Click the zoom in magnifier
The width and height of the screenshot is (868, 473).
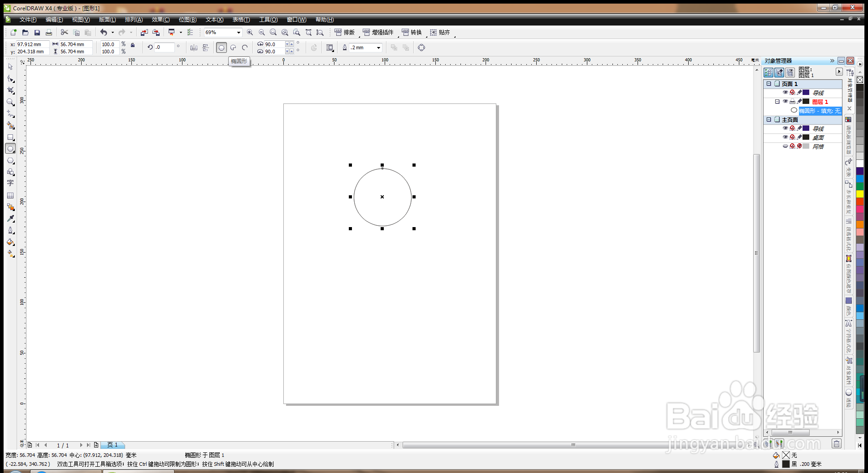(250, 32)
